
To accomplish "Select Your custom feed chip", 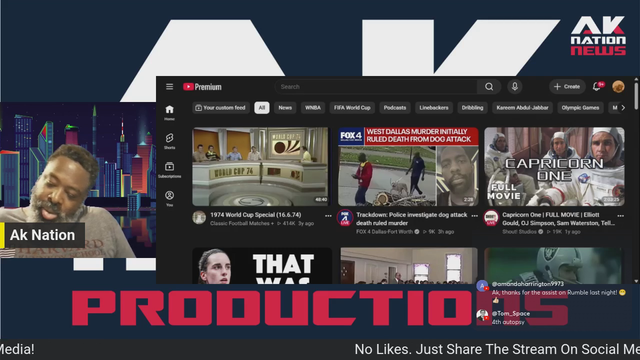I will (x=220, y=108).
